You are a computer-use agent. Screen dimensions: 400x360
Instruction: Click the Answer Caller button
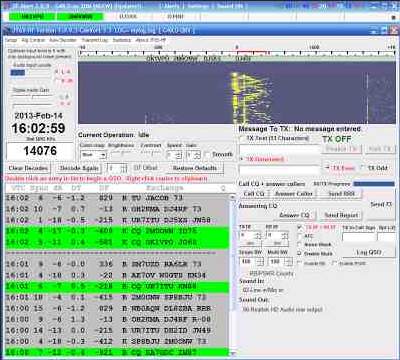pyautogui.click(x=294, y=194)
